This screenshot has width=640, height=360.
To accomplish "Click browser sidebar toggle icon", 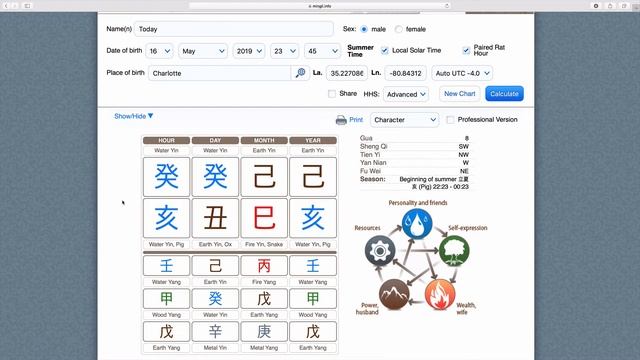I will (27, 6).
